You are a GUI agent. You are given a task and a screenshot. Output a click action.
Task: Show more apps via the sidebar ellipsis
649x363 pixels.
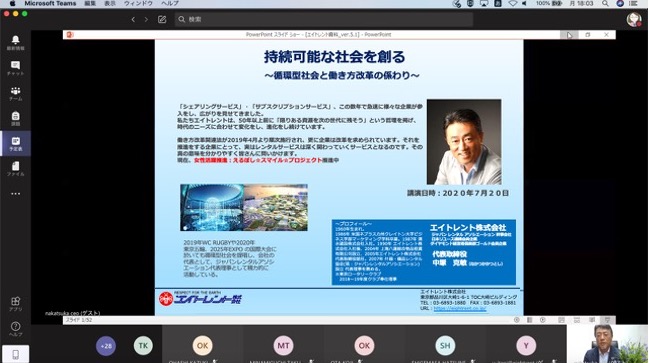click(15, 194)
